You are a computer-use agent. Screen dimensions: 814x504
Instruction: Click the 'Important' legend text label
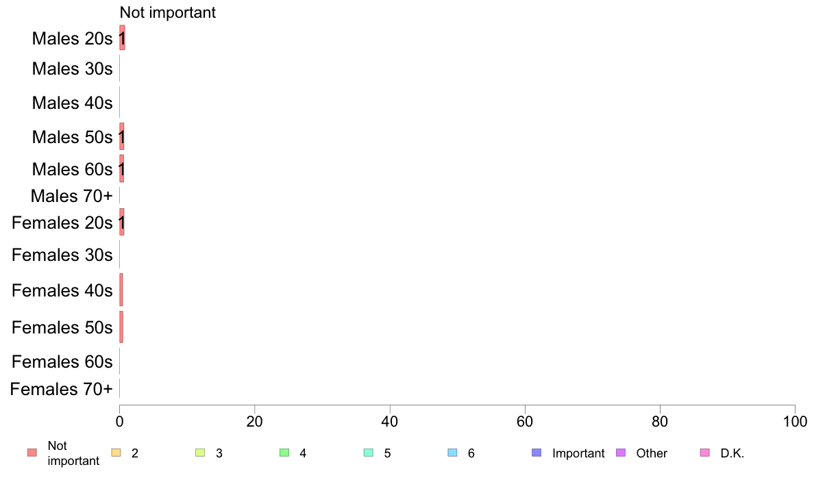click(578, 453)
